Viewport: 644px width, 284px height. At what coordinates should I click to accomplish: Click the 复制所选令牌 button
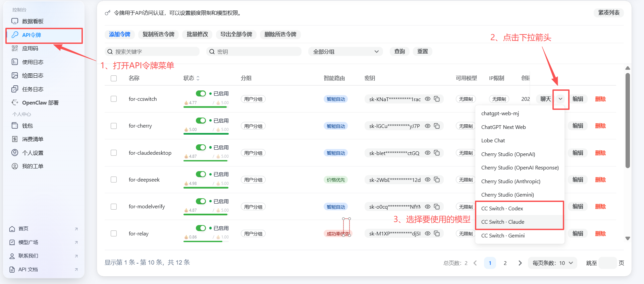[158, 34]
